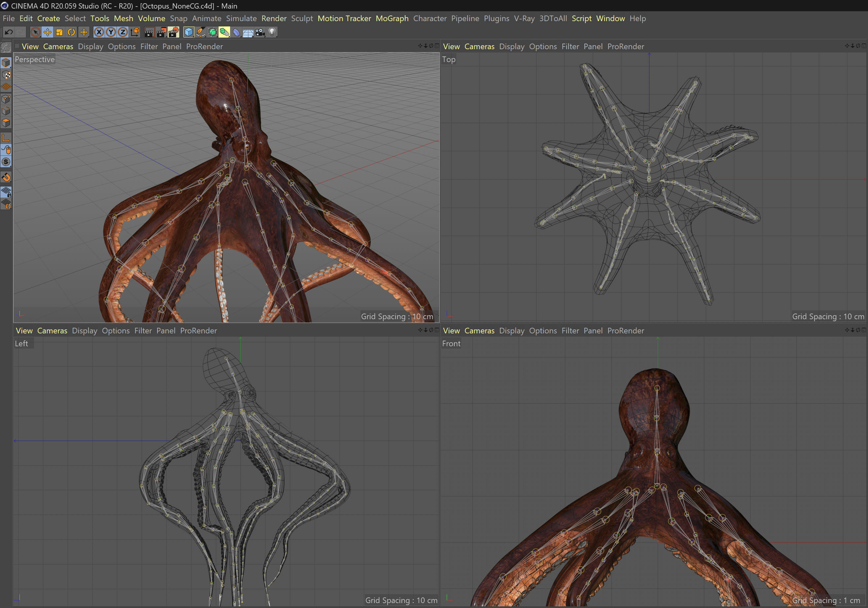Click the grayed-out Redo icon
This screenshot has height=608, width=868.
[x=20, y=32]
